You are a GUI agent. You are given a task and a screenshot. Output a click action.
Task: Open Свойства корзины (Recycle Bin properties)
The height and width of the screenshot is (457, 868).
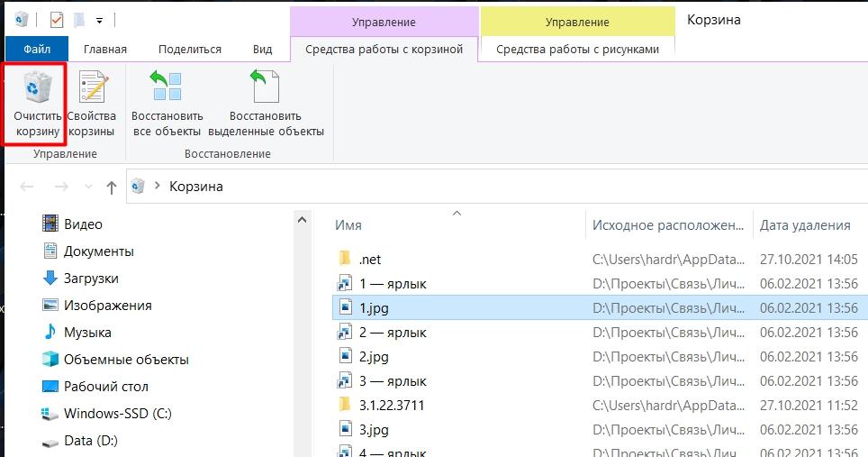[x=92, y=105]
